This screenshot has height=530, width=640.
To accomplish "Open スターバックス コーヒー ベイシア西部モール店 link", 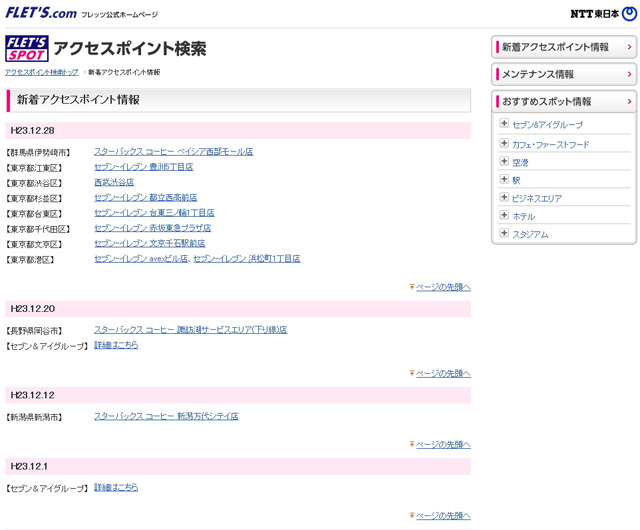I will [x=173, y=151].
